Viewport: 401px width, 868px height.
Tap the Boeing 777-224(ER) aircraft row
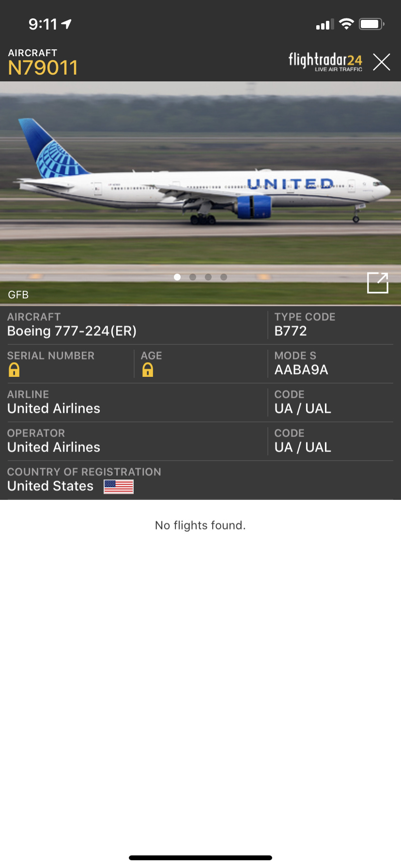[x=72, y=331]
